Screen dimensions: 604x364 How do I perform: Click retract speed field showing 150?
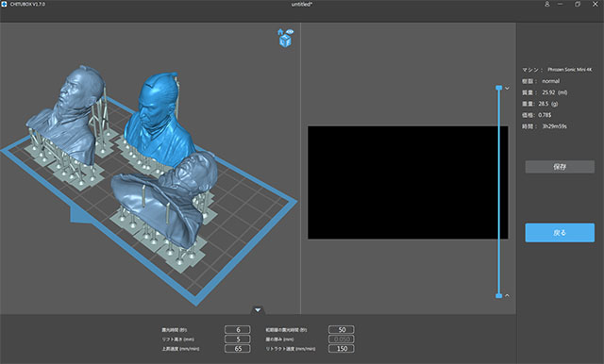[342, 349]
